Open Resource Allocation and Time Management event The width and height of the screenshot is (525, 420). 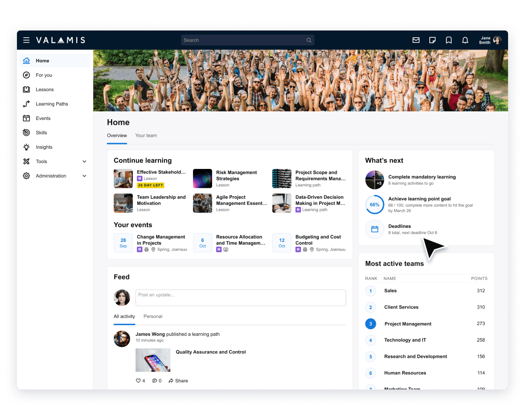(240, 240)
